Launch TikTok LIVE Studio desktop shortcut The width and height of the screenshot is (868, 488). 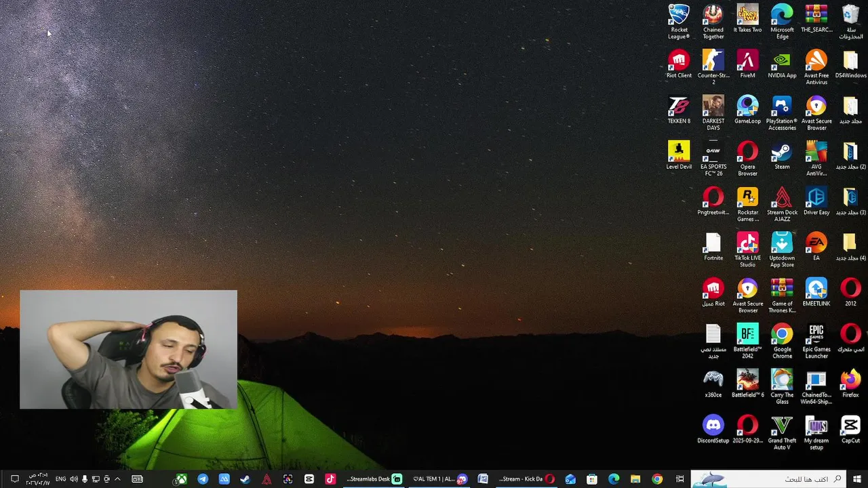(x=747, y=249)
